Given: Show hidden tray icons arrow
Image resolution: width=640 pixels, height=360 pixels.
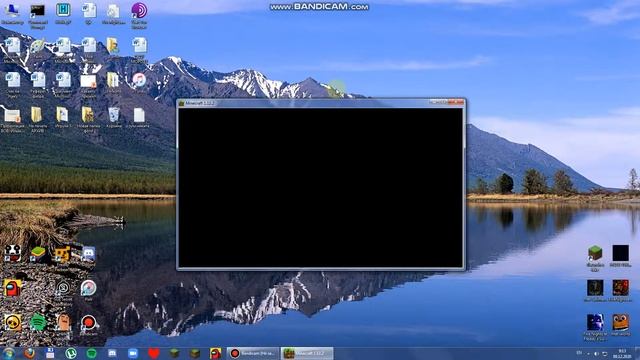Looking at the screenshot, I should [x=588, y=353].
